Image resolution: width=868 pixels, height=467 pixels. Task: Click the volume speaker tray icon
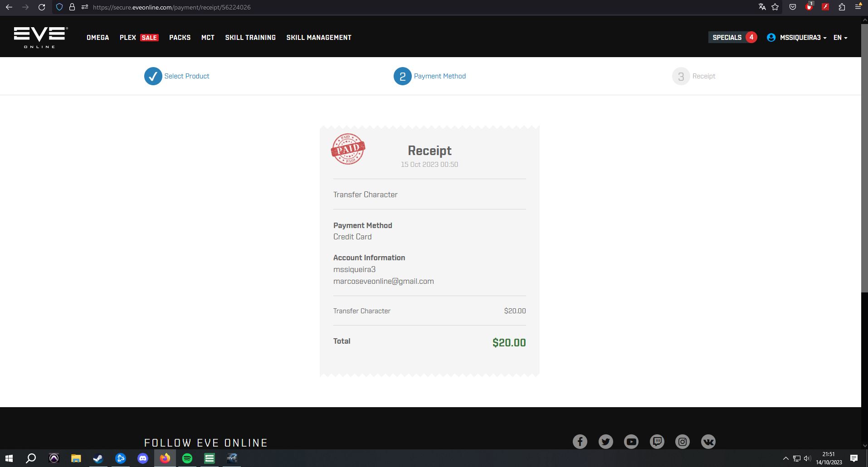[807, 458]
